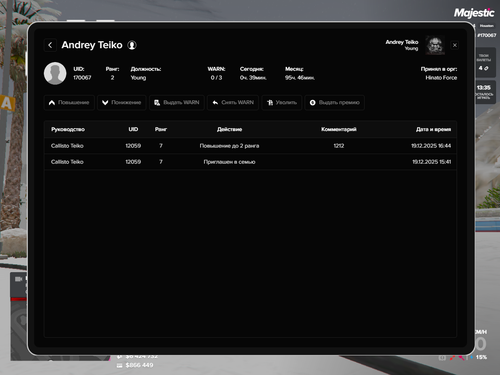Close the member panel with the X

[x=455, y=45]
